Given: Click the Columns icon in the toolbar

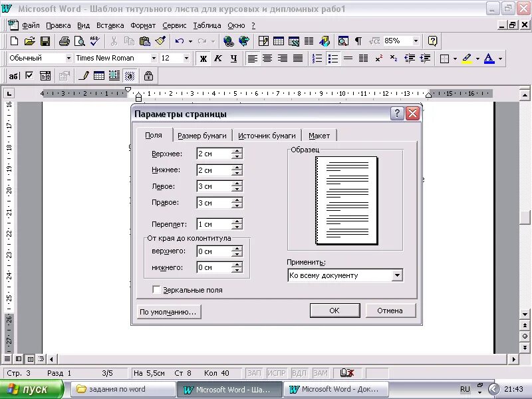Looking at the screenshot, I should [309, 41].
